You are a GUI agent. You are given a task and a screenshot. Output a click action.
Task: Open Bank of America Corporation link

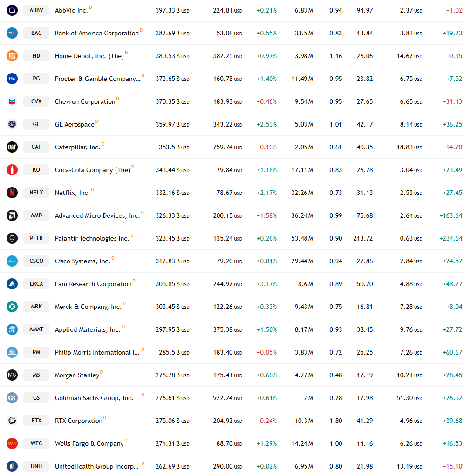pos(96,33)
